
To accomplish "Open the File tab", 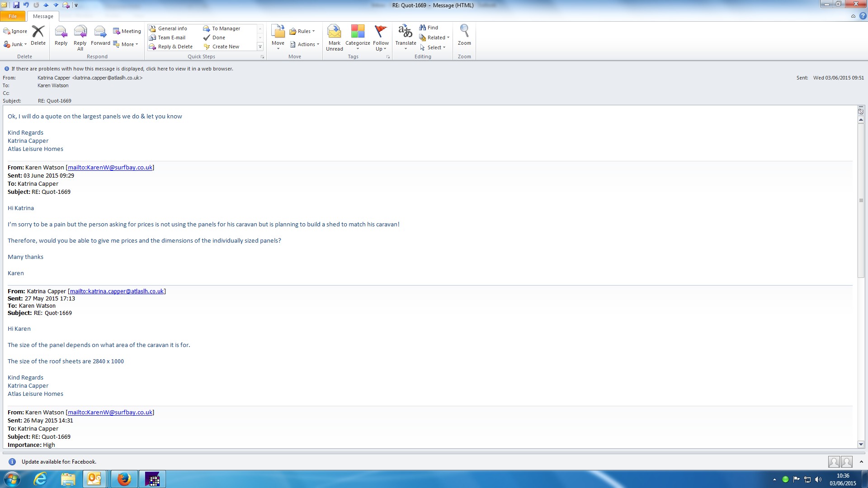I will click(x=13, y=16).
